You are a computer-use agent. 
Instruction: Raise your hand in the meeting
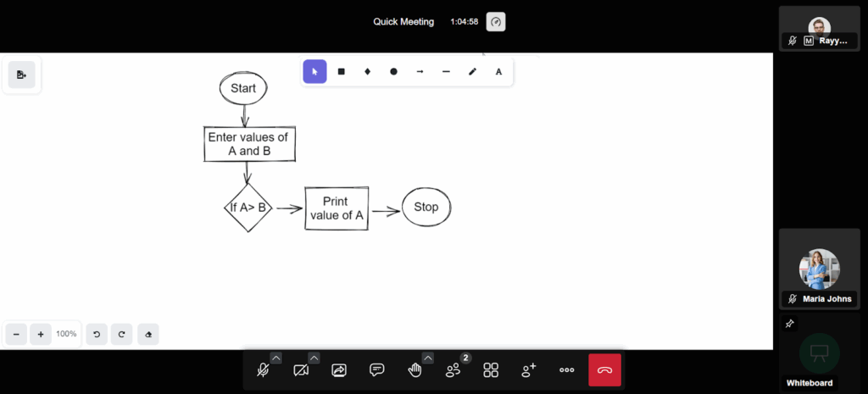point(415,370)
